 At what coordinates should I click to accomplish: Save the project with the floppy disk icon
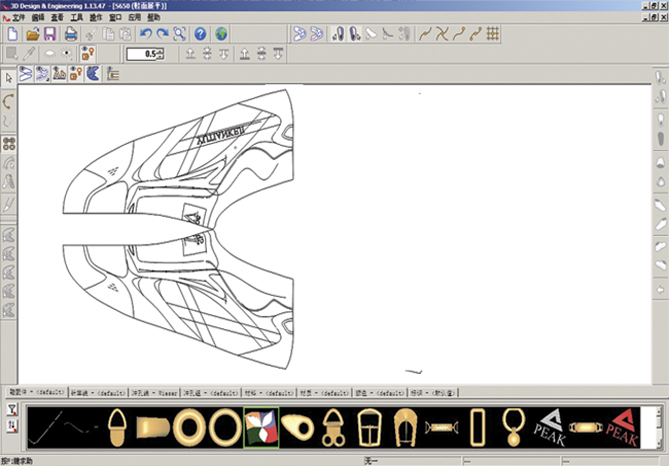[x=50, y=34]
